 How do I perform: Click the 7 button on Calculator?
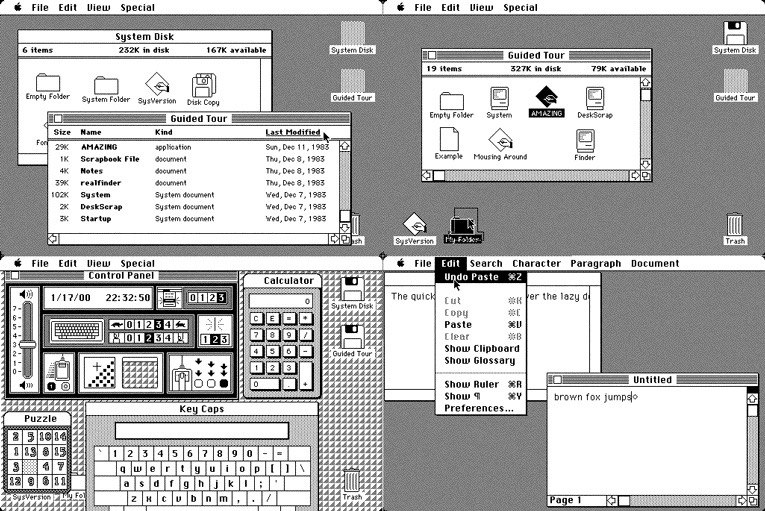pos(257,335)
